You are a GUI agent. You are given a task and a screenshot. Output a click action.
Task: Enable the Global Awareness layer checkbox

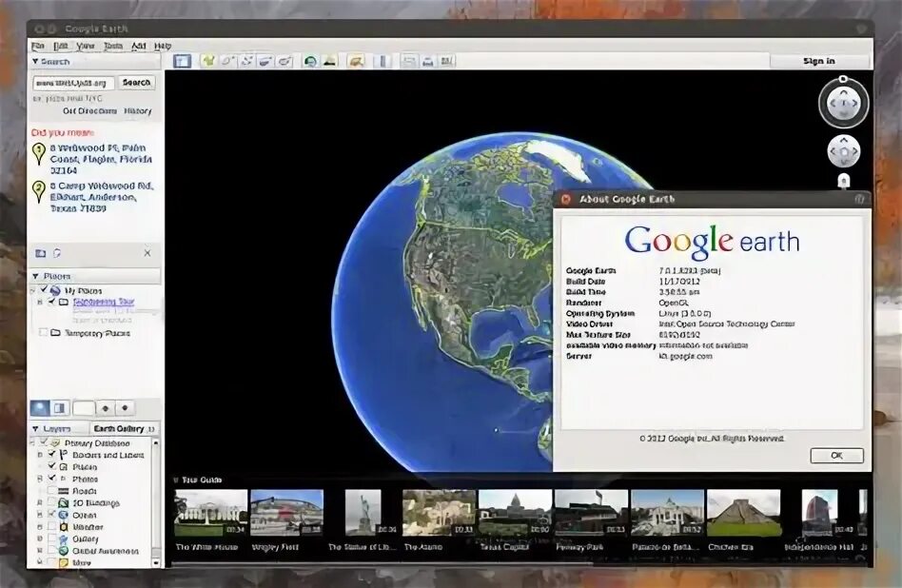[51, 551]
